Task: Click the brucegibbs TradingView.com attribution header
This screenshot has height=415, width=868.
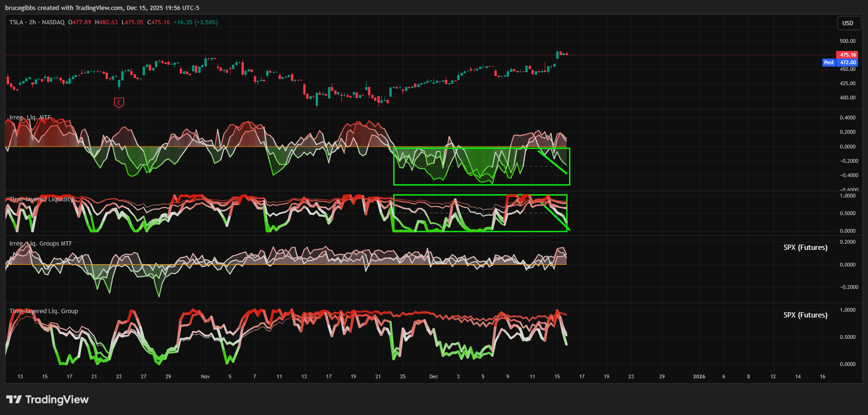Action: [102, 8]
